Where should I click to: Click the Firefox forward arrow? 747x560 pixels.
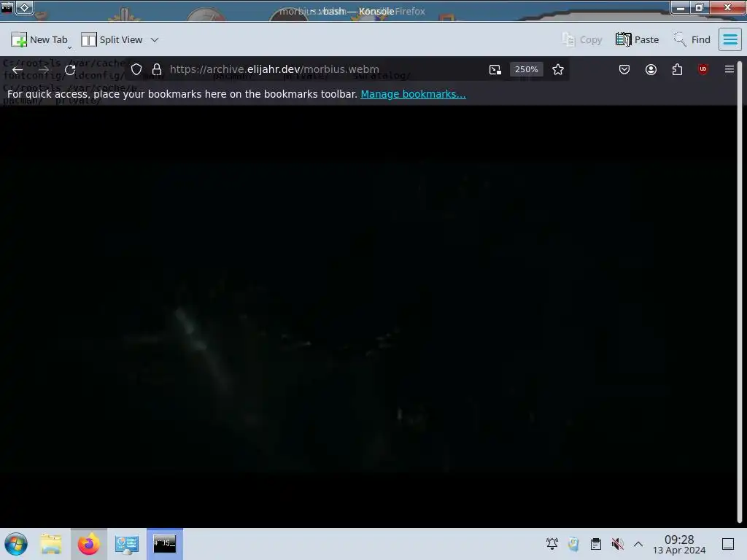tap(43, 70)
